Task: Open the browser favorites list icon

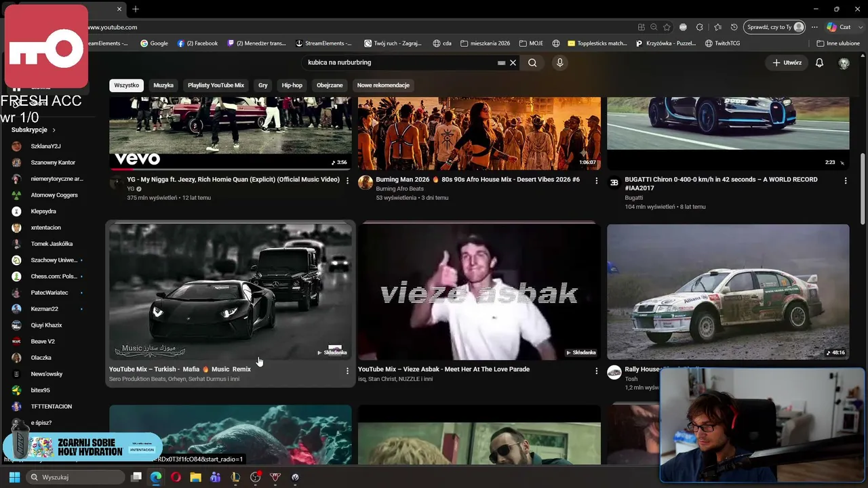Action: tap(717, 27)
